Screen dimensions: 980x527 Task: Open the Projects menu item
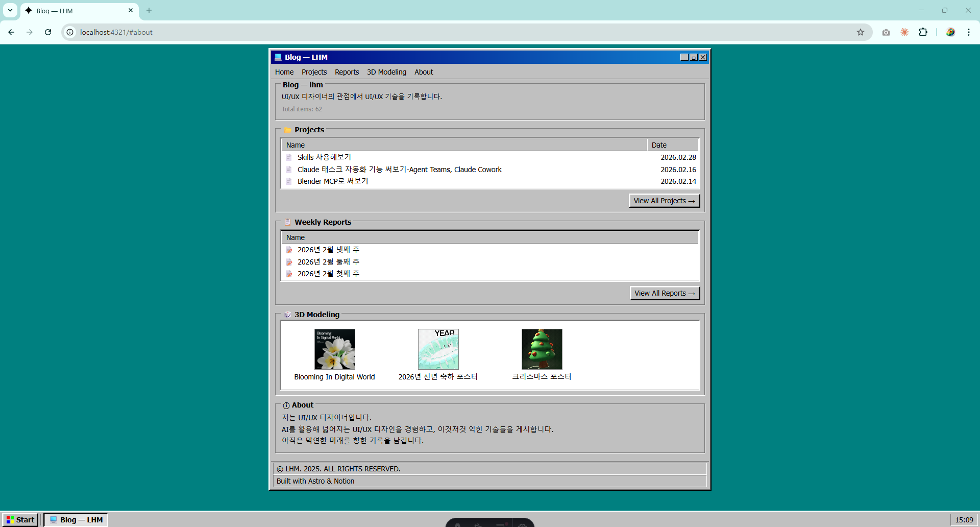pyautogui.click(x=314, y=72)
